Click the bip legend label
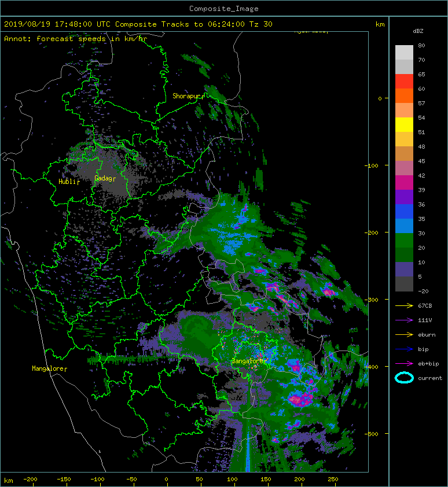Image resolution: width=448 pixels, height=487 pixels. click(x=423, y=349)
